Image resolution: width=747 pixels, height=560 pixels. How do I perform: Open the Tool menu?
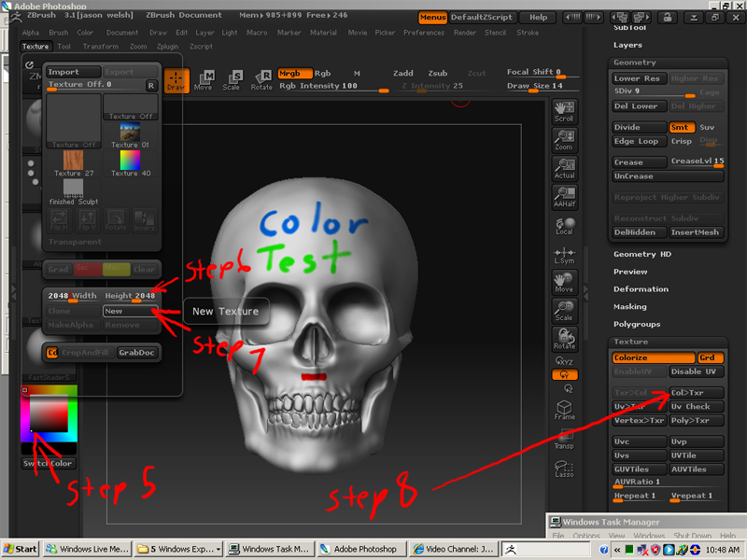[x=63, y=46]
